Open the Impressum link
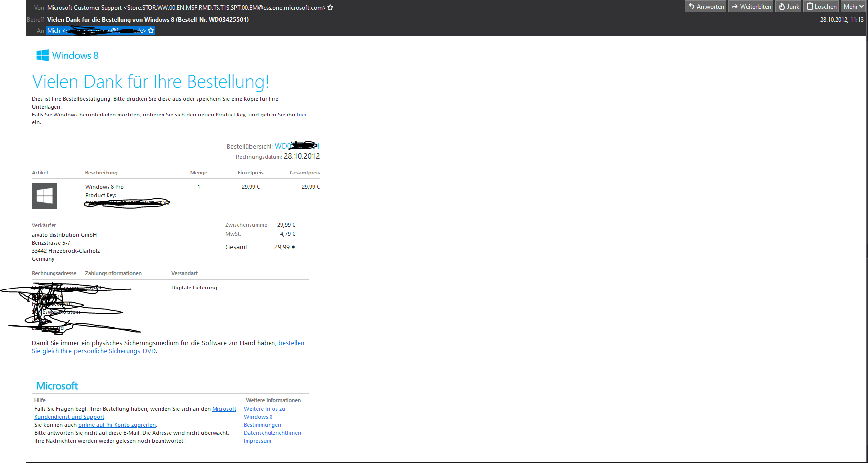 coord(257,441)
